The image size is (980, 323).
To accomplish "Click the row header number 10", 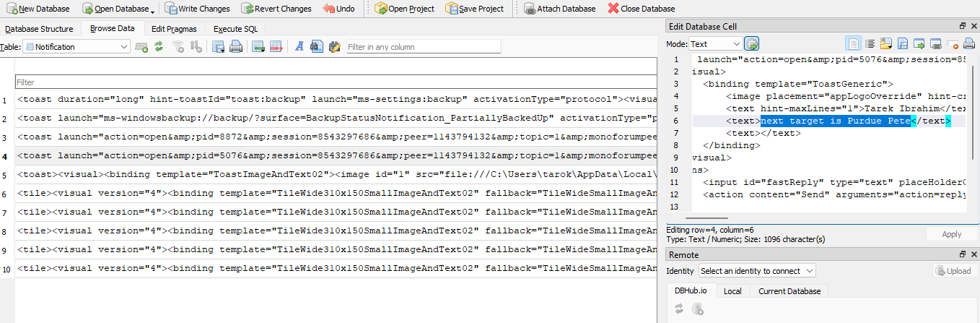I will (6, 268).
